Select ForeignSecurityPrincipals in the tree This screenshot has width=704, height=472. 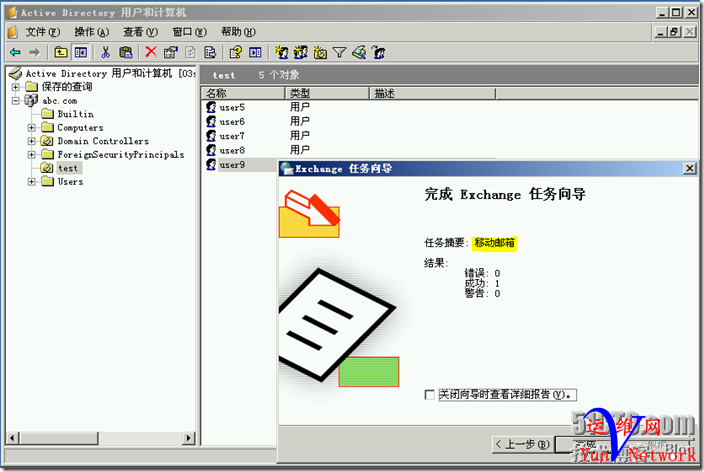click(121, 154)
